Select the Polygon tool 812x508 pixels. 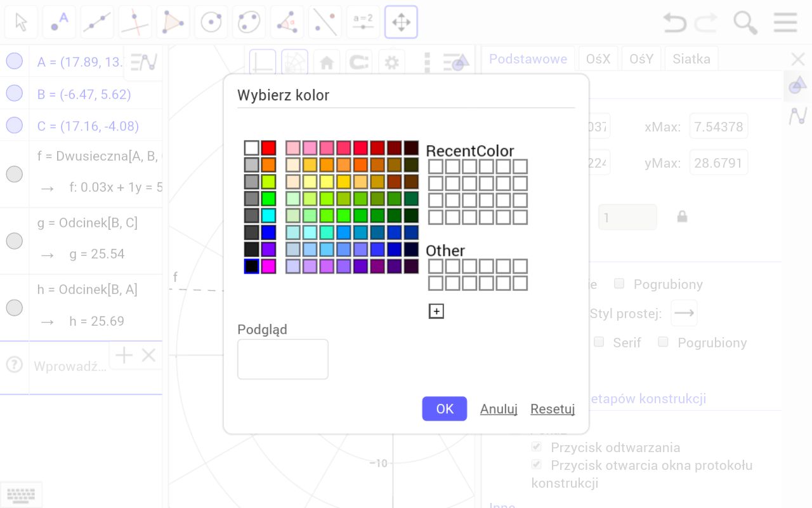(173, 22)
